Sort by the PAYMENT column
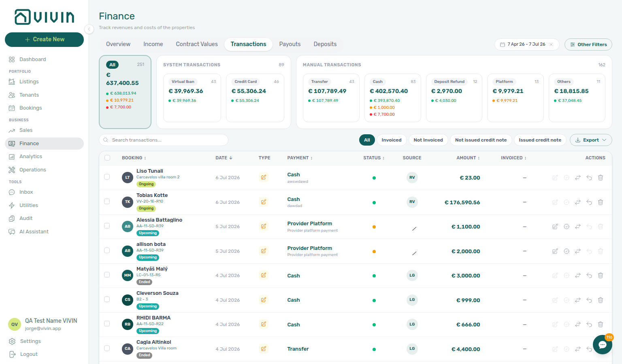This screenshot has height=364, width=622. coord(300,158)
